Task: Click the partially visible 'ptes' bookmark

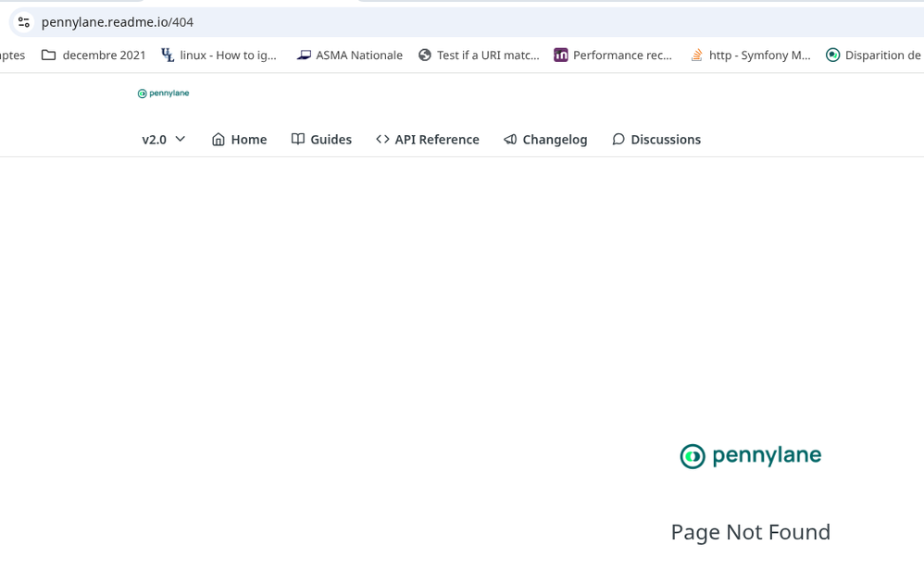Action: (12, 56)
